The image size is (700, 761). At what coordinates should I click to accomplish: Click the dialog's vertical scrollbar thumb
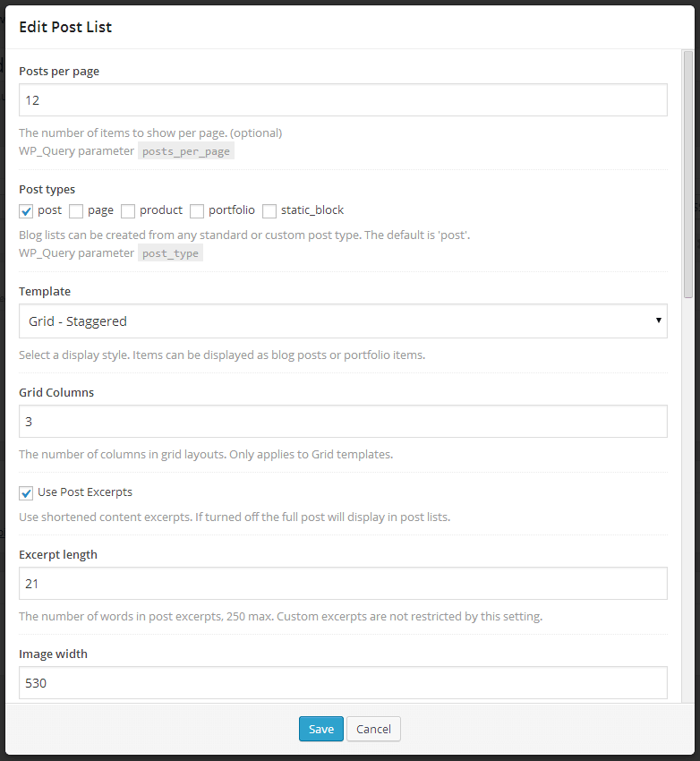(687, 175)
